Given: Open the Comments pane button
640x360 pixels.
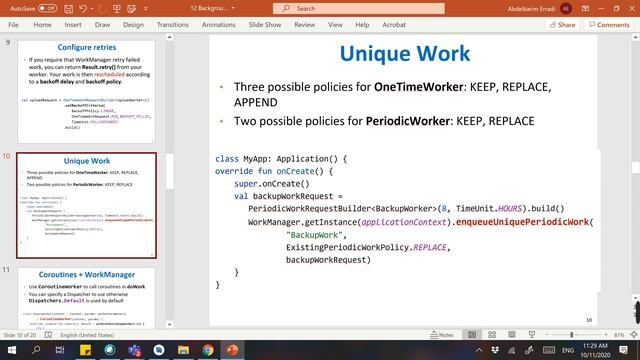Looking at the screenshot, I should coord(609,25).
